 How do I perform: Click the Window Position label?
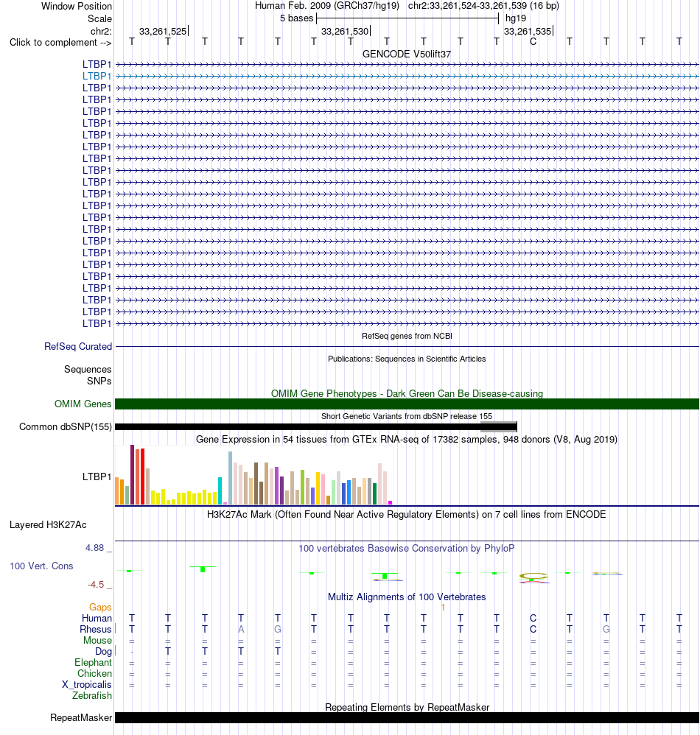point(77,6)
